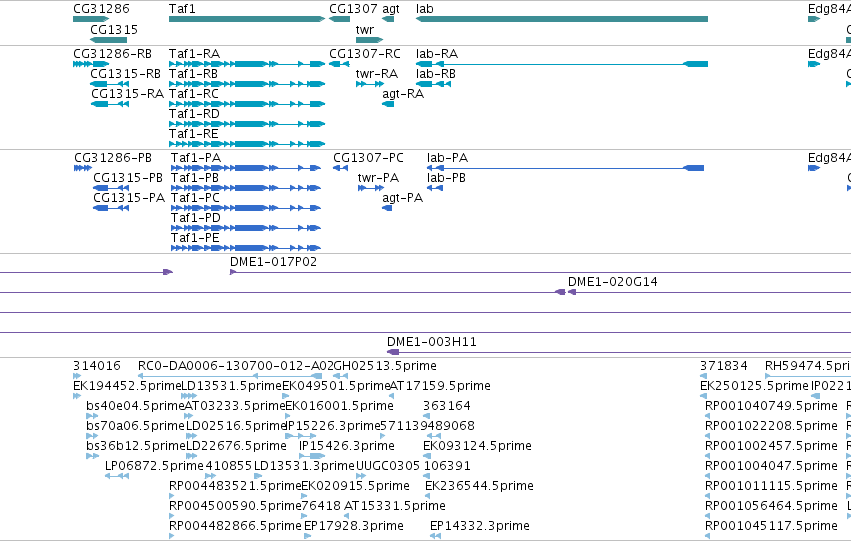This screenshot has height=541, width=851.
Task: Select the Taf1-PD protein label
Action: pyautogui.click(x=196, y=218)
